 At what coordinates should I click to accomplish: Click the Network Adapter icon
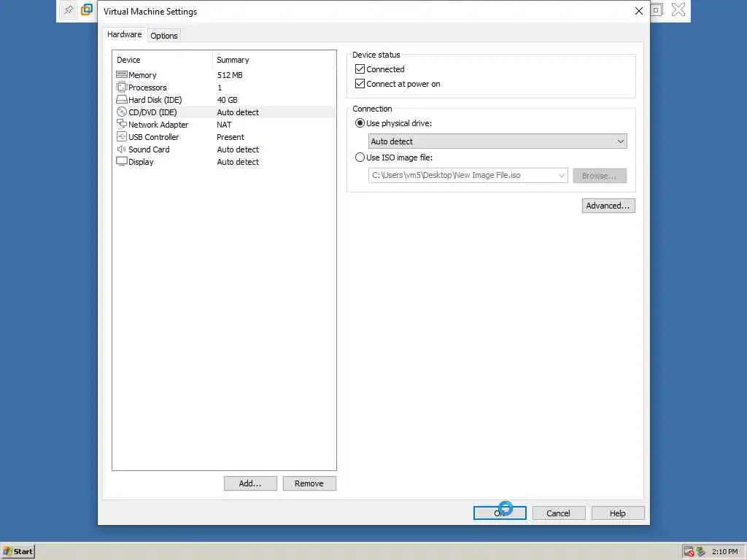pos(122,124)
